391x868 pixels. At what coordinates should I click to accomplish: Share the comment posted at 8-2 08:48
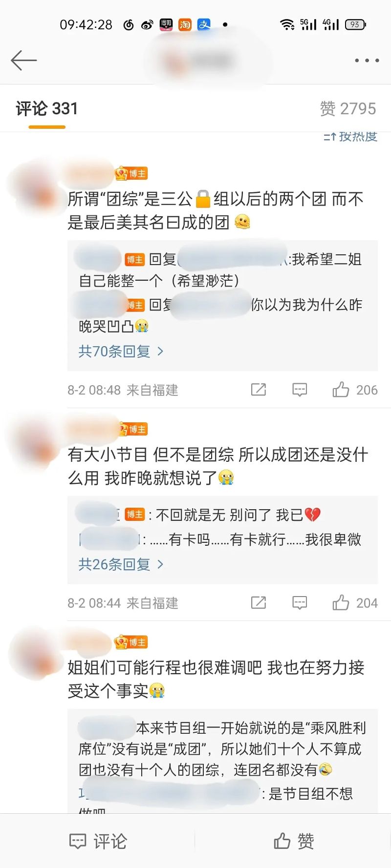(x=259, y=390)
